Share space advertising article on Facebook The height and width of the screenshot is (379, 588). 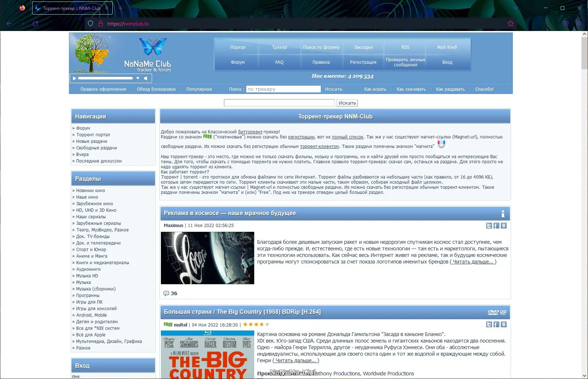tap(496, 226)
